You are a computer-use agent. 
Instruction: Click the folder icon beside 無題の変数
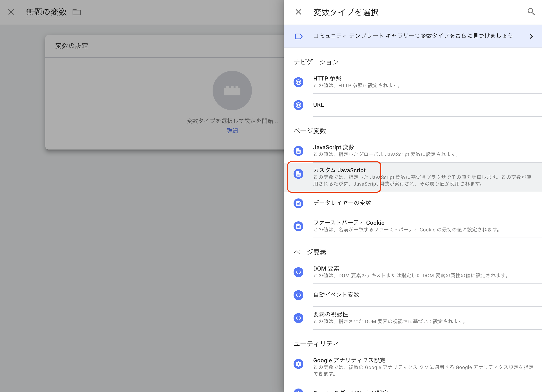point(77,12)
